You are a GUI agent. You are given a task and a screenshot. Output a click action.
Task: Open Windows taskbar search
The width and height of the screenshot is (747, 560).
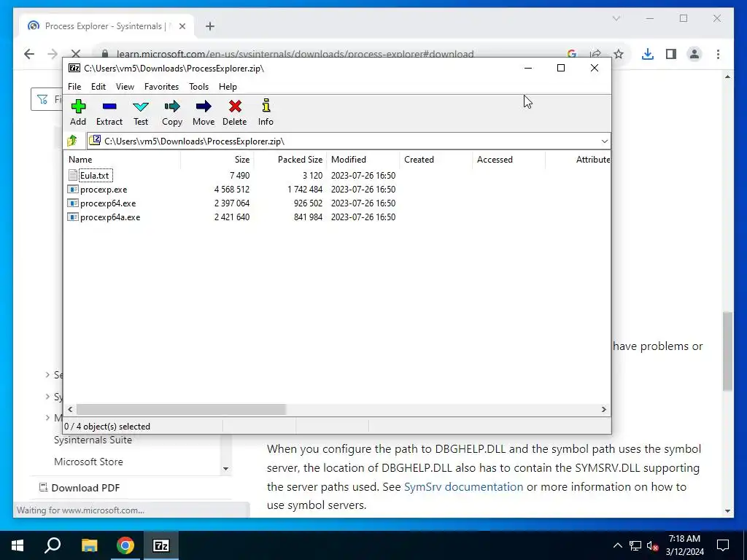click(53, 545)
